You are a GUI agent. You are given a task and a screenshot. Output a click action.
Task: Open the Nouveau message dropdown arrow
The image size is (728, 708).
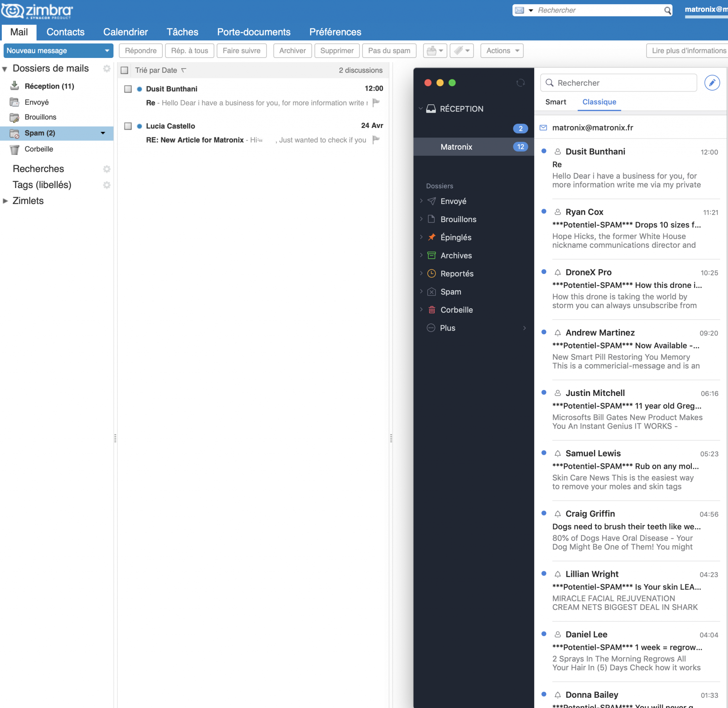coord(107,50)
